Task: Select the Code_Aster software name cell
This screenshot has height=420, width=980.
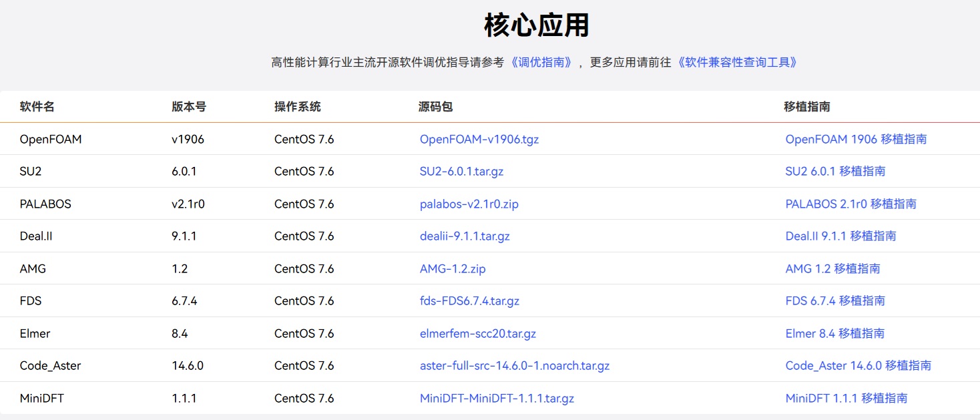Action: [50, 365]
